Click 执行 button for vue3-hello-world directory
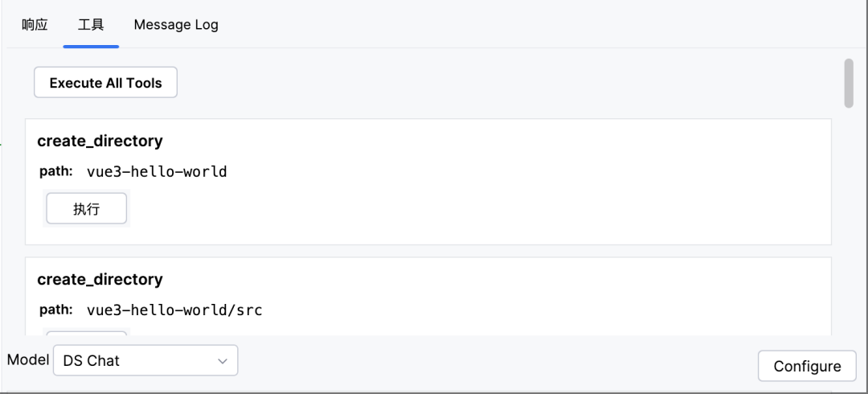This screenshot has width=868, height=394. 86,208
